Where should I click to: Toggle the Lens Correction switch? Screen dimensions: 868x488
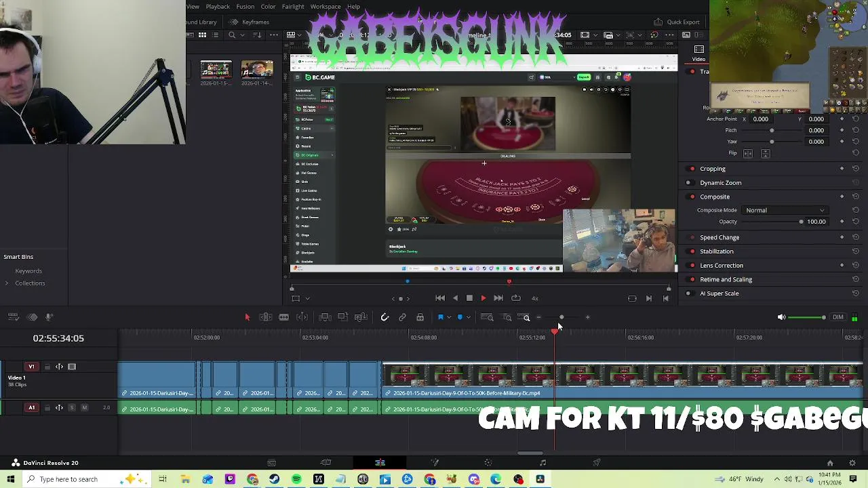[x=692, y=266]
